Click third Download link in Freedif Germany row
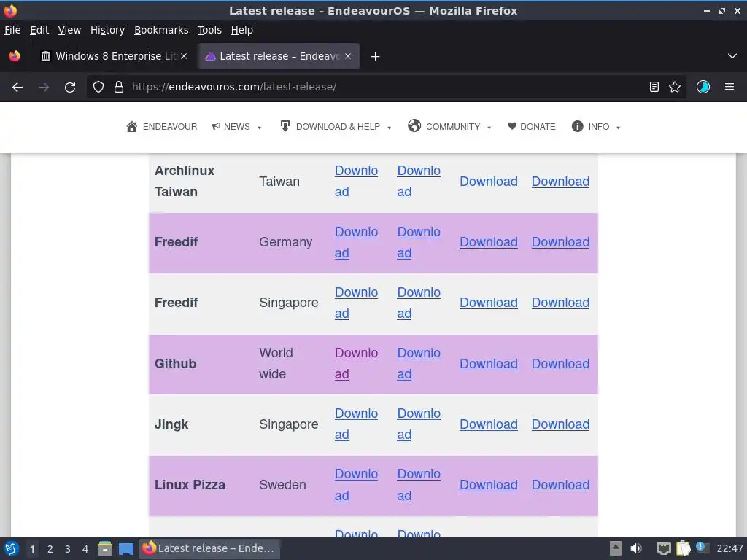The image size is (747, 560). [x=488, y=242]
